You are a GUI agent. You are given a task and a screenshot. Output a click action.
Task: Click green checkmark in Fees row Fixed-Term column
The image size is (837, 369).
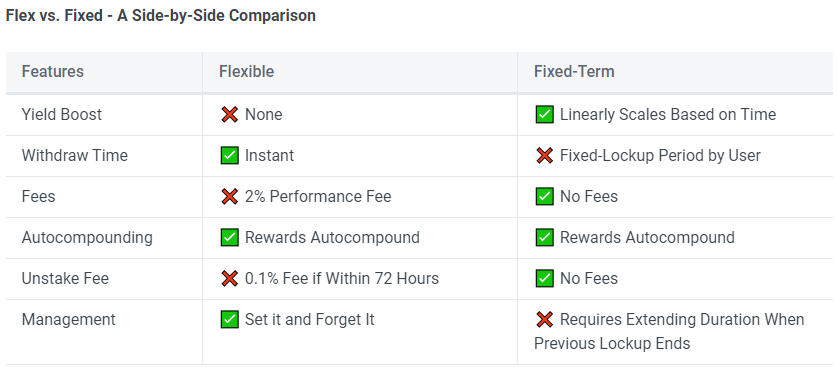tap(544, 197)
